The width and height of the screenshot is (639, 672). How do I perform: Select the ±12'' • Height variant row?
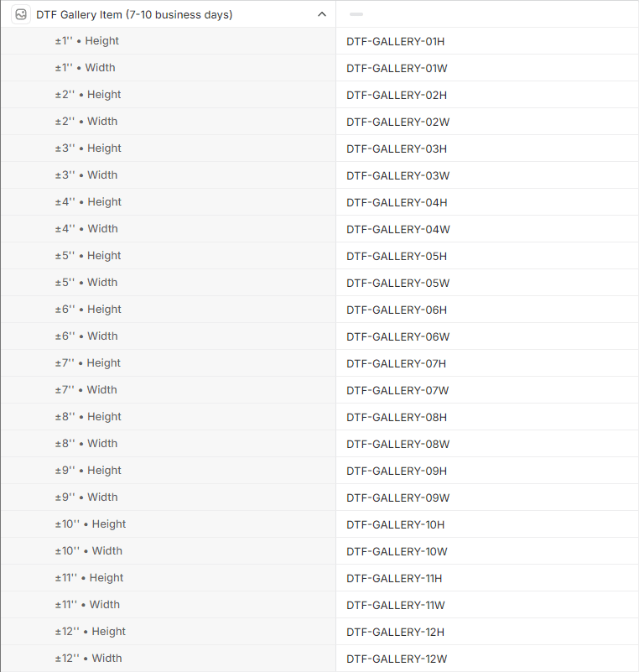click(x=91, y=632)
